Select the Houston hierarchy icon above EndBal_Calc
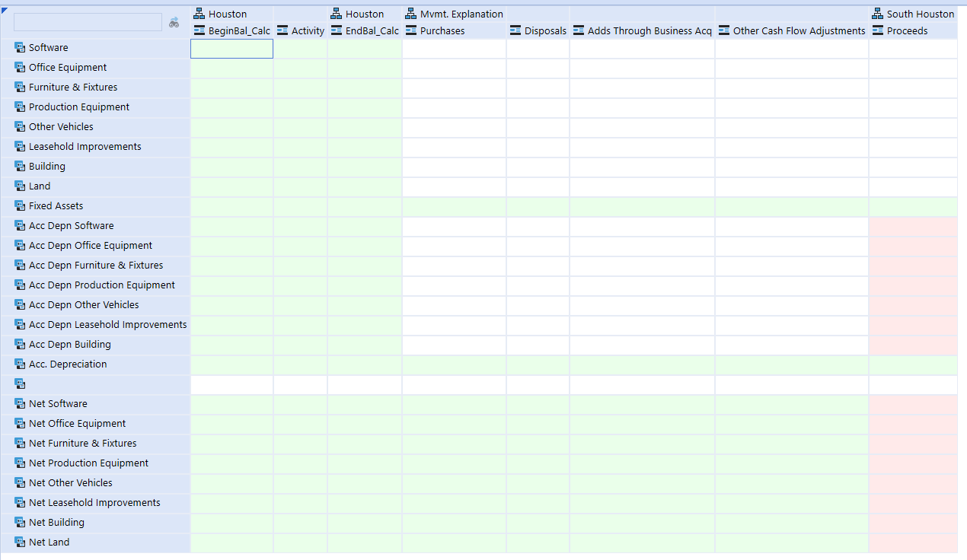Viewport: 967px width, 560px height. click(337, 14)
